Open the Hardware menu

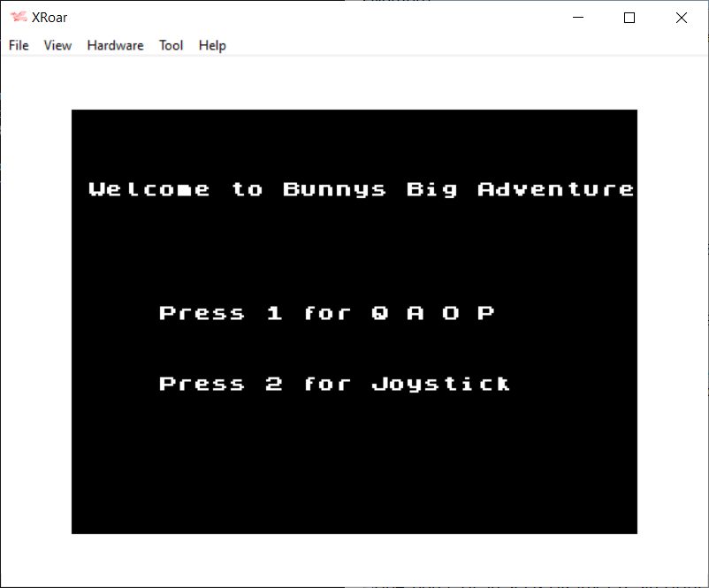[x=115, y=45]
